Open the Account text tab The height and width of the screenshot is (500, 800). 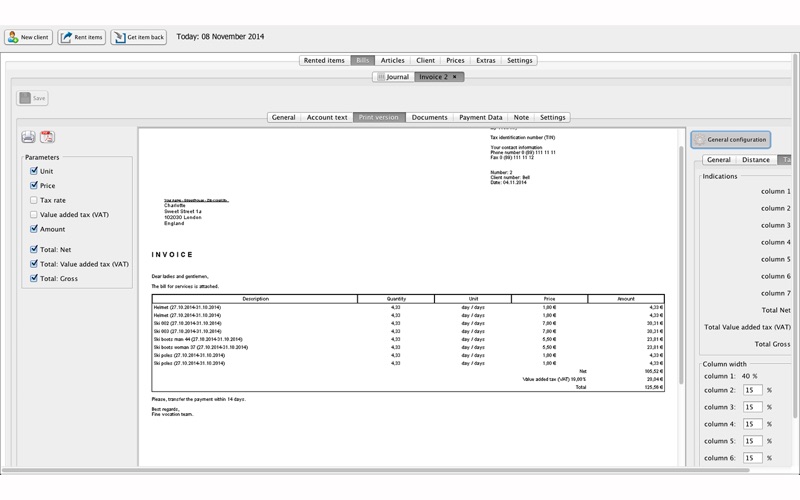(x=327, y=117)
